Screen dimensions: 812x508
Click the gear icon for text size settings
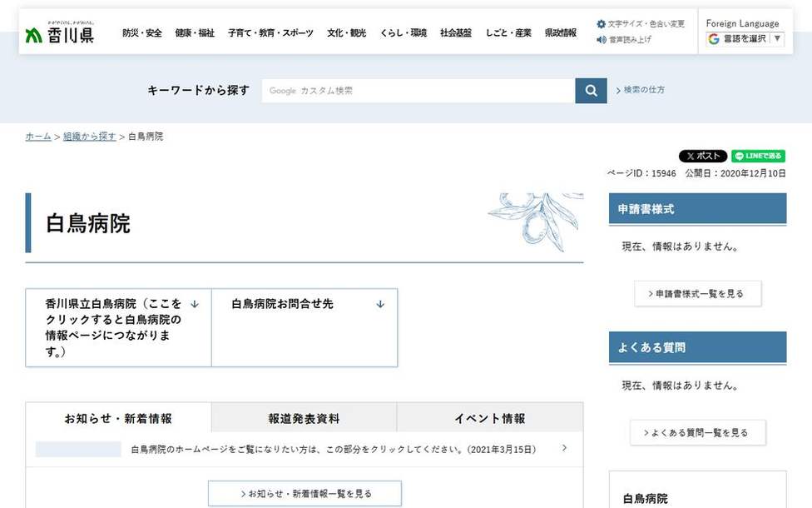(601, 24)
